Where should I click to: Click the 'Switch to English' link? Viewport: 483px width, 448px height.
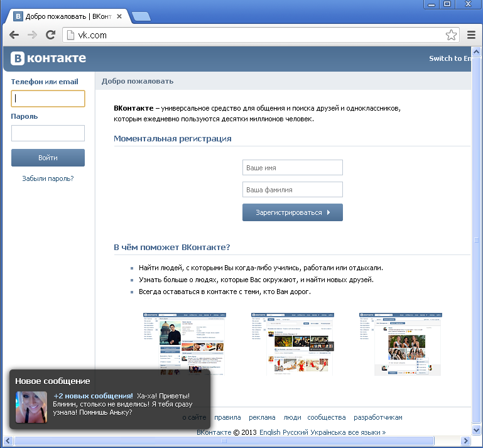click(450, 58)
